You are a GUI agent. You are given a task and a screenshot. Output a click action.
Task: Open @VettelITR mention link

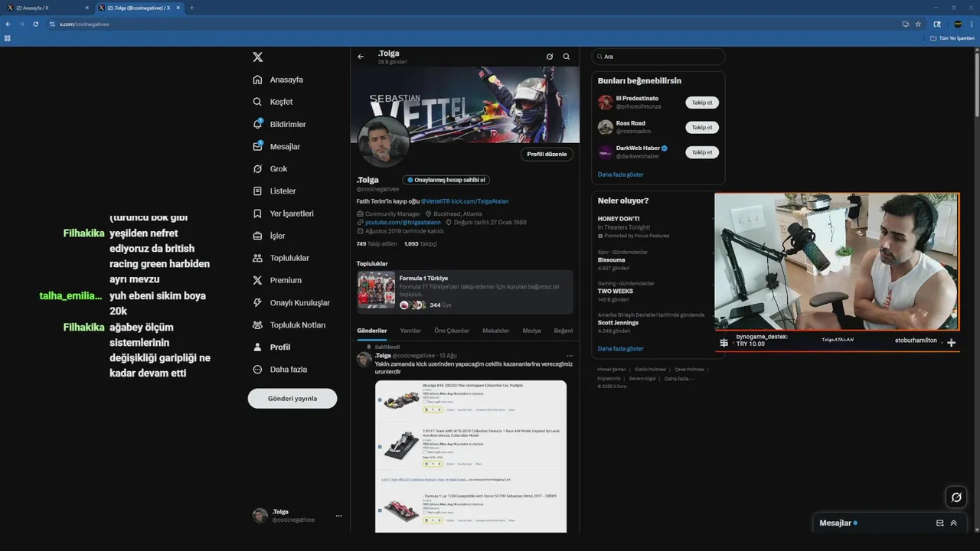[x=435, y=201]
